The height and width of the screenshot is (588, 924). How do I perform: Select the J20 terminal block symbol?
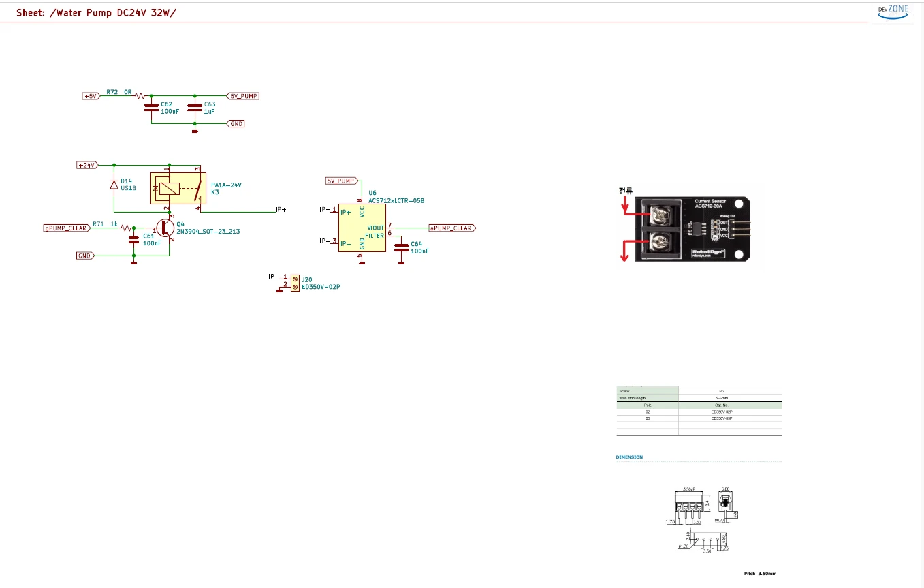[x=295, y=283]
